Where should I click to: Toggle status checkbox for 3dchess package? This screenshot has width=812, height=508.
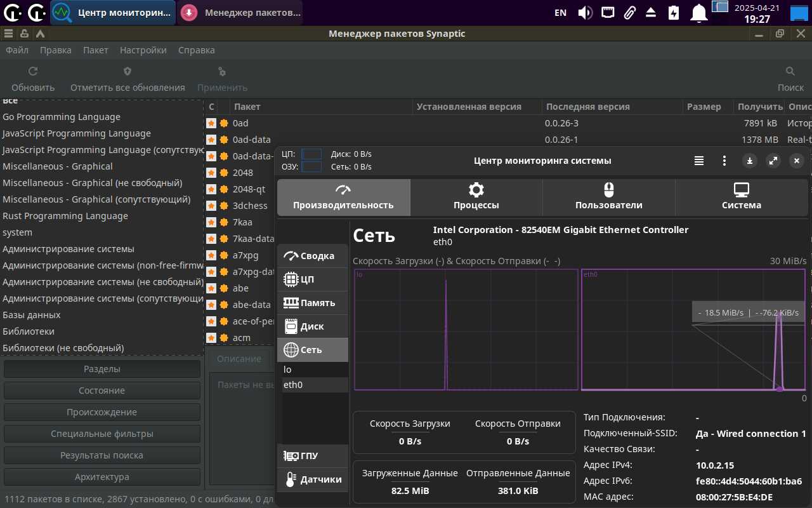211,206
